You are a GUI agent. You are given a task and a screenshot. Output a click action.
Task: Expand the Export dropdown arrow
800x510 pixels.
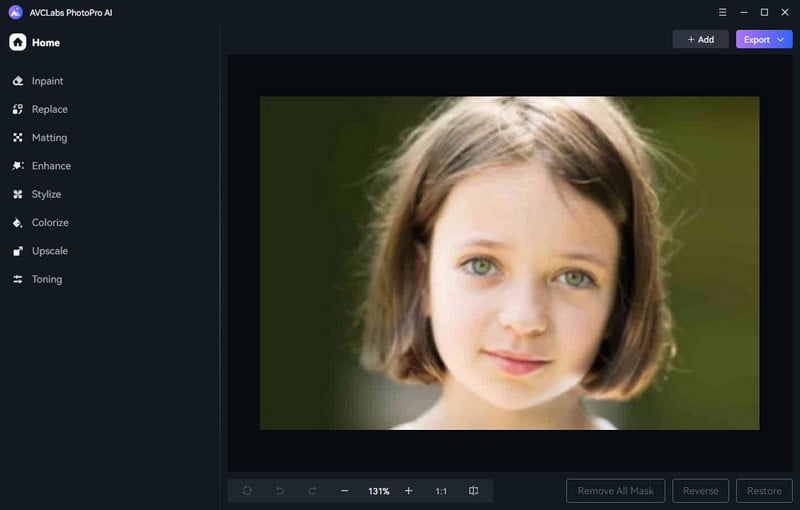[x=781, y=39]
